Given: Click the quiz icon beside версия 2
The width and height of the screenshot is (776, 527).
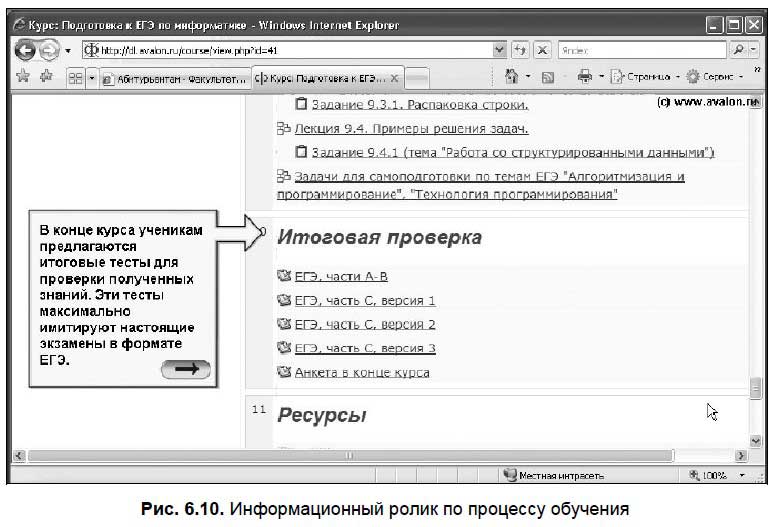Looking at the screenshot, I should click(x=284, y=323).
